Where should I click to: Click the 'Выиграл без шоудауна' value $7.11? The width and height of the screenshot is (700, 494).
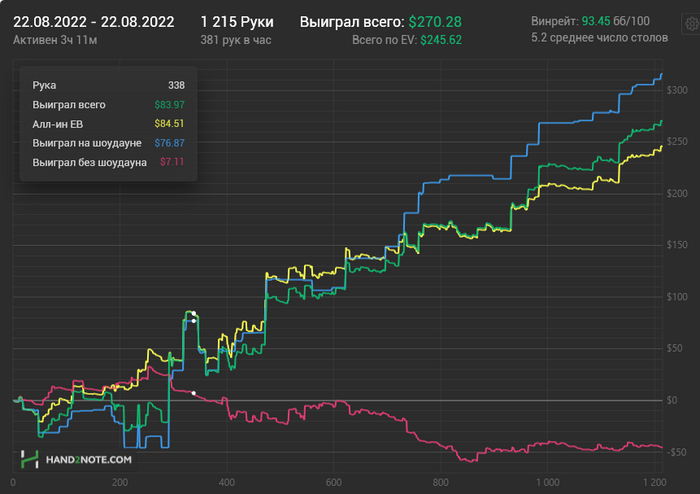[x=172, y=162]
